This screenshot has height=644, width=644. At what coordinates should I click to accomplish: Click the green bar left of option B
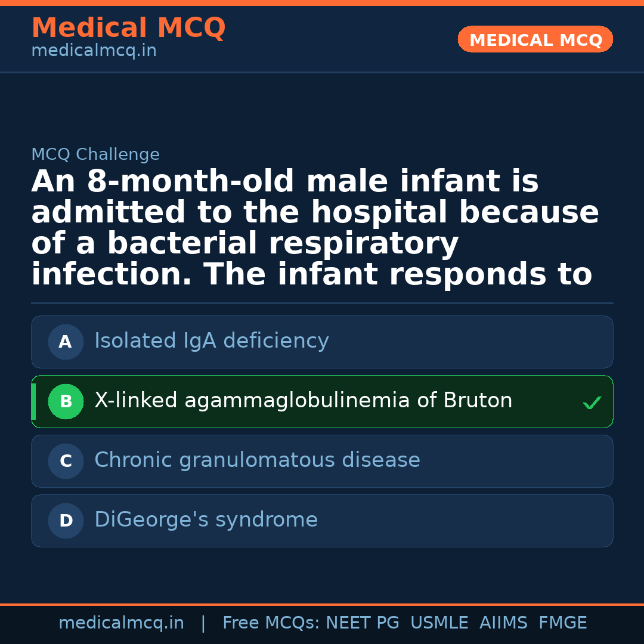(33, 401)
